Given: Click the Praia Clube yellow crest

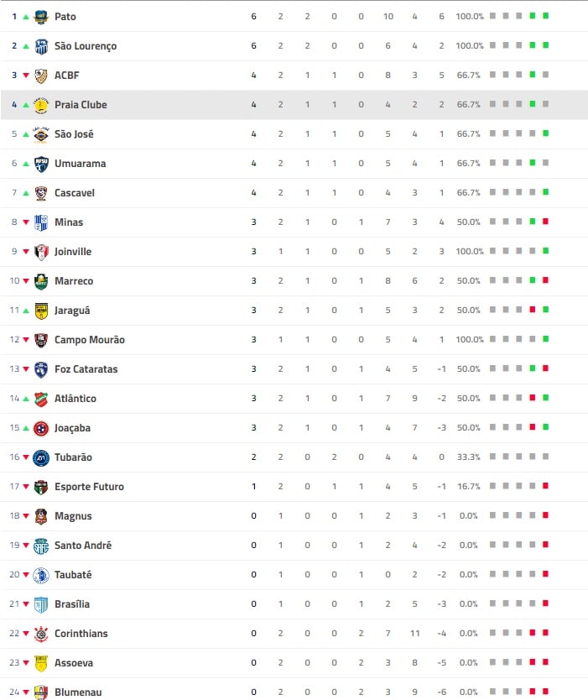Looking at the screenshot, I should (x=41, y=105).
